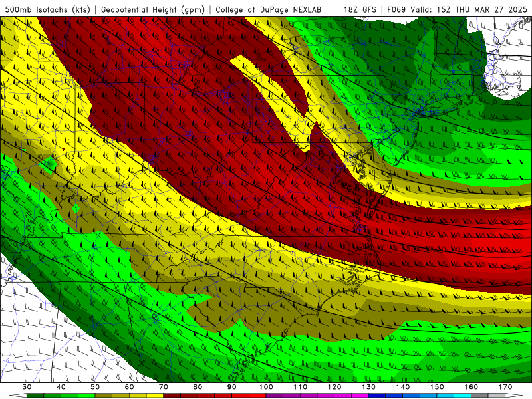The width and height of the screenshot is (532, 399).
Task: Click the gray swatch right of 160
Action: (x=479, y=396)
